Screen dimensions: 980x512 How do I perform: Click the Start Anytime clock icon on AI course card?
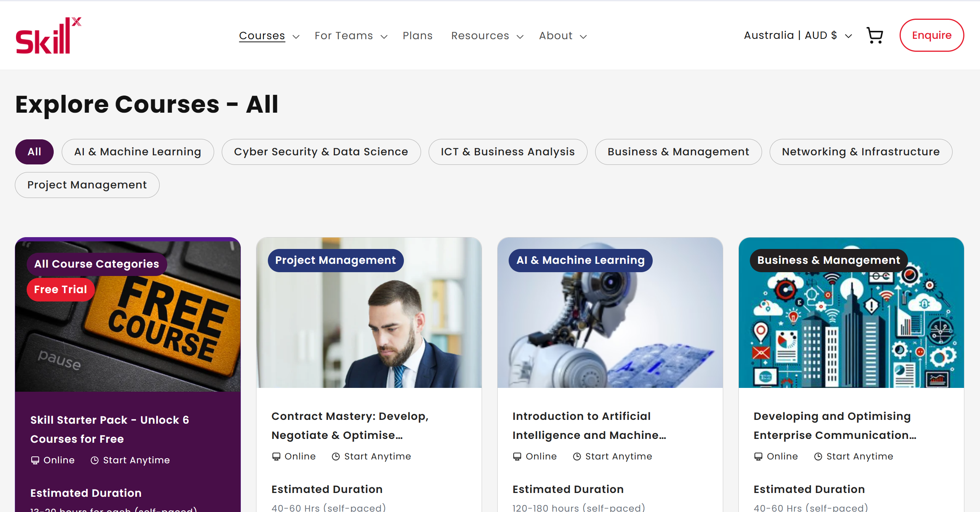pyautogui.click(x=577, y=456)
